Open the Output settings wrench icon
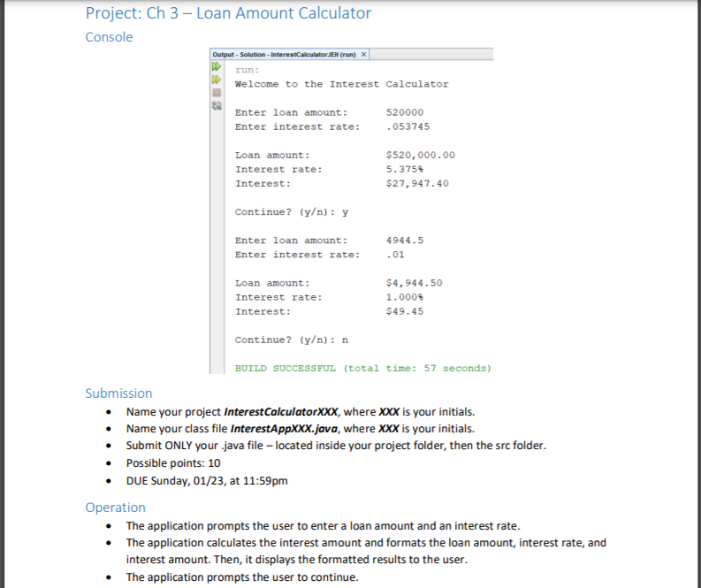The width and height of the screenshot is (701, 588). click(217, 105)
